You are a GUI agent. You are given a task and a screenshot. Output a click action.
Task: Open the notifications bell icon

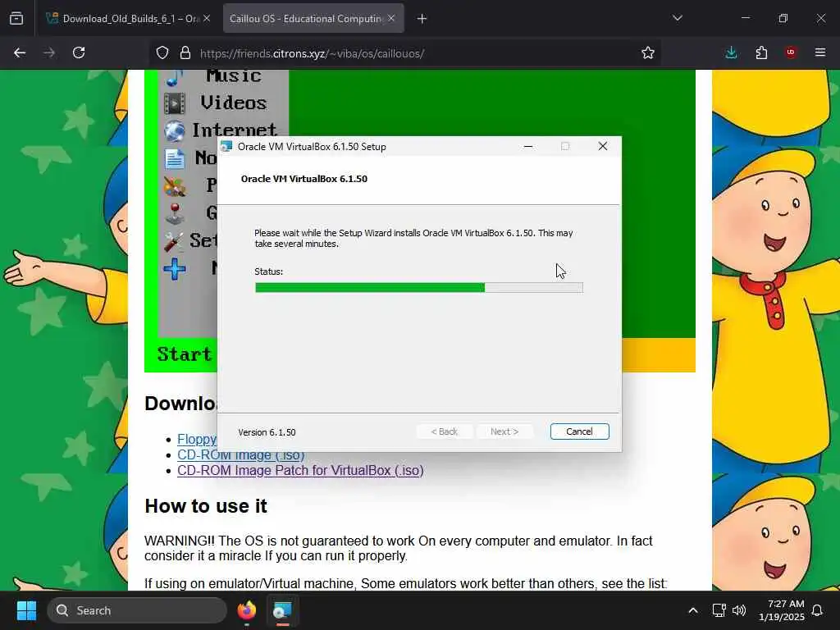click(x=817, y=610)
